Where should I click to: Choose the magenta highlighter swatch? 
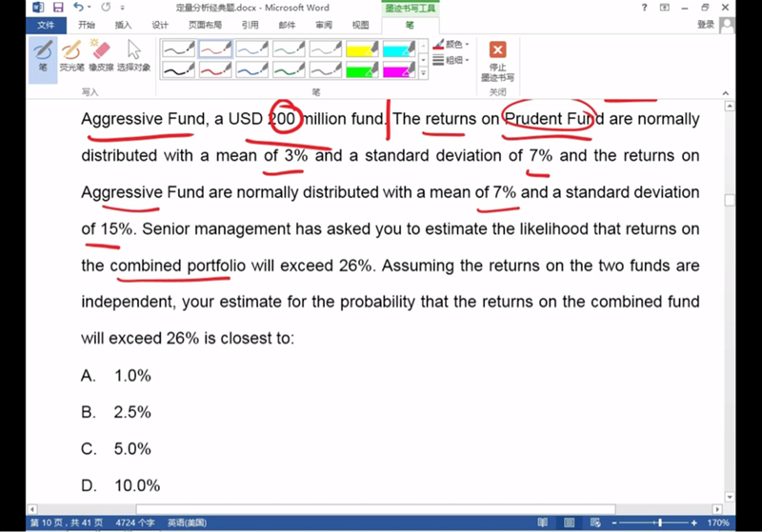coord(398,69)
